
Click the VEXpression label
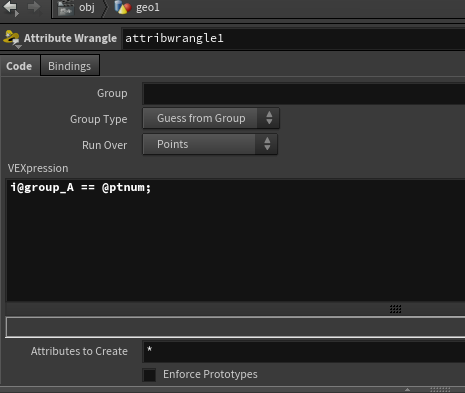(x=38, y=168)
